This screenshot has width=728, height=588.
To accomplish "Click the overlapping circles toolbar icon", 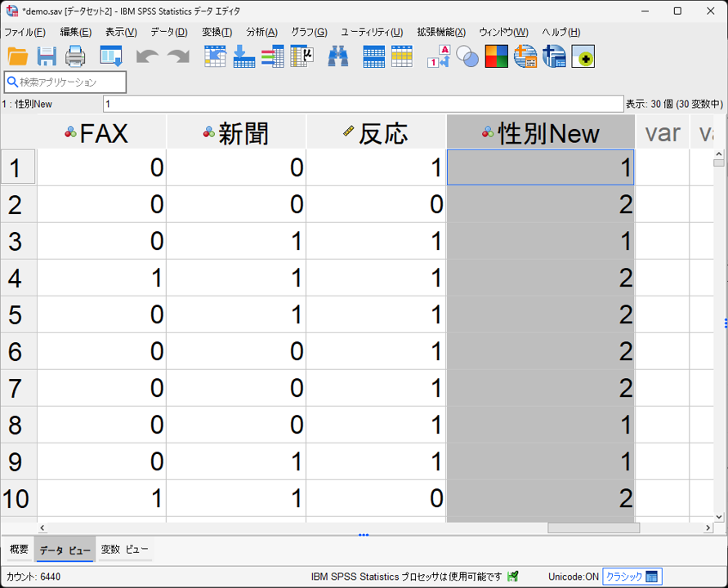I will coord(467,56).
